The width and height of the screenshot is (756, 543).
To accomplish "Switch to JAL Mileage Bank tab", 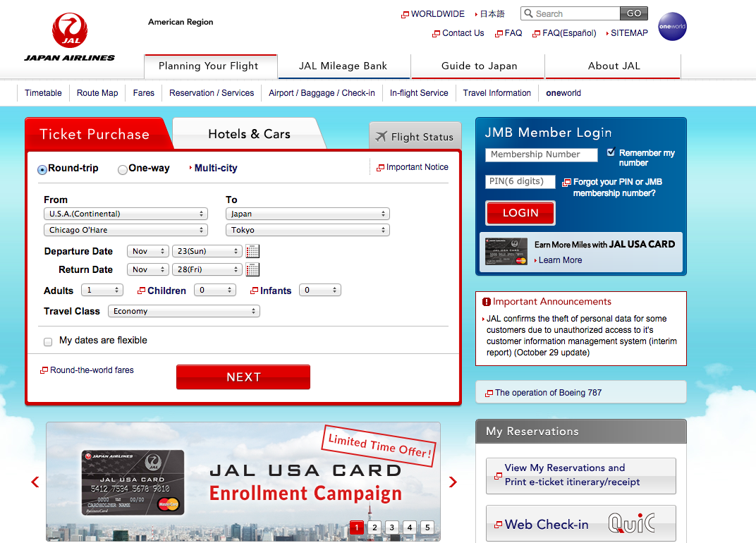I will pyautogui.click(x=343, y=66).
